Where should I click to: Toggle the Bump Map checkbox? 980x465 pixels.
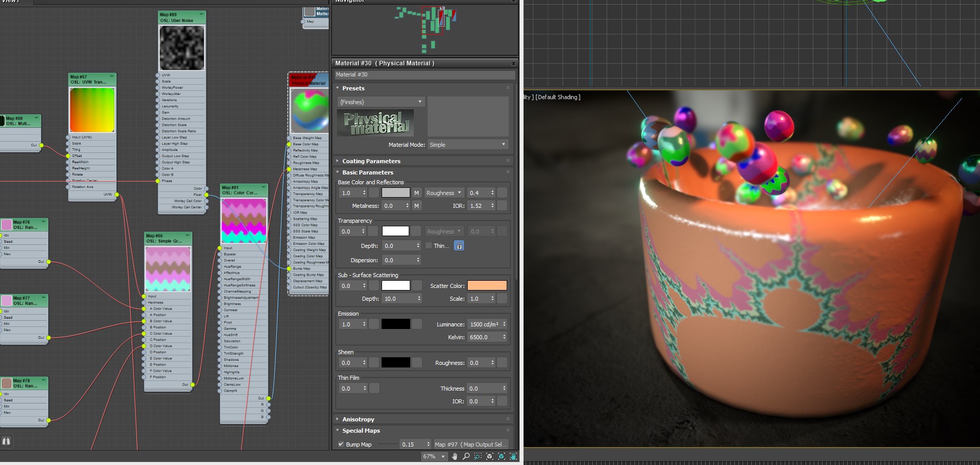341,444
